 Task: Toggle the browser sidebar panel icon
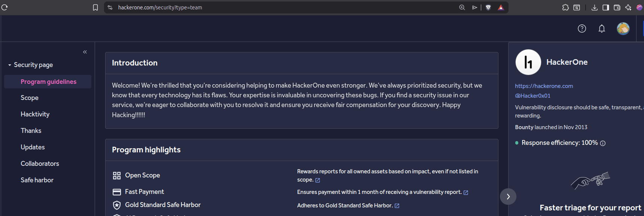(605, 7)
